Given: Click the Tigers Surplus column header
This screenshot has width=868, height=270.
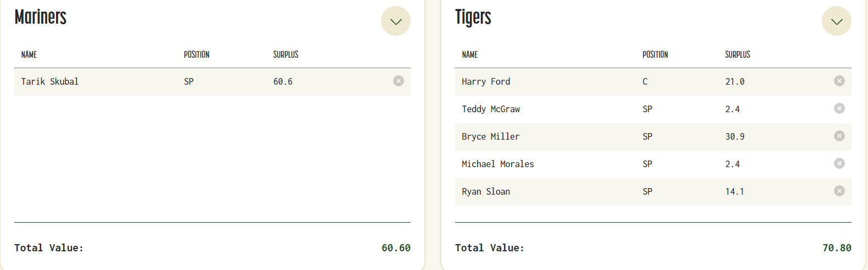Looking at the screenshot, I should tap(737, 54).
